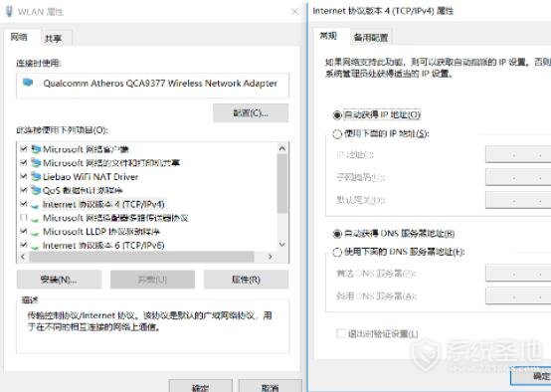The image size is (551, 392).
Task: Click the WLAN properties title bar icon
Action: [x=9, y=11]
